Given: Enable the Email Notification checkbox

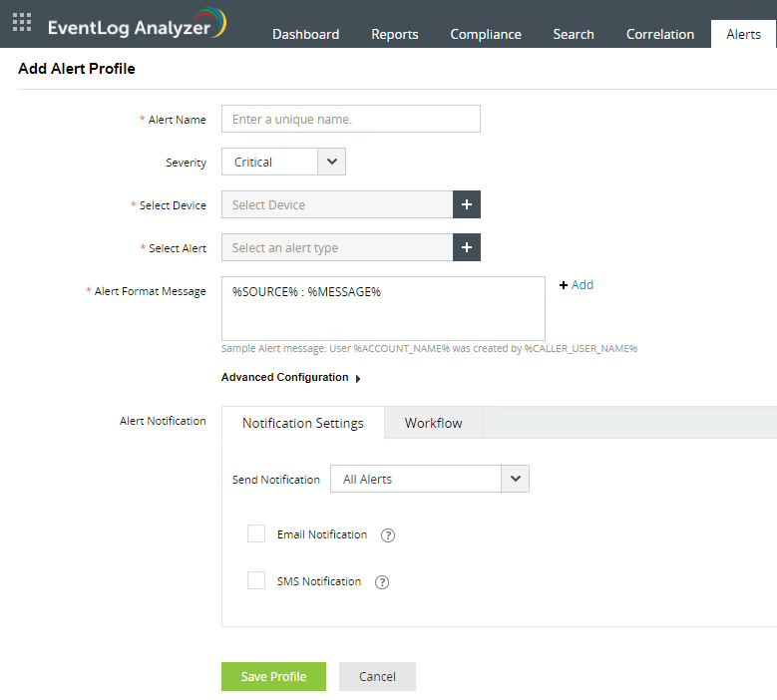Looking at the screenshot, I should pyautogui.click(x=256, y=533).
